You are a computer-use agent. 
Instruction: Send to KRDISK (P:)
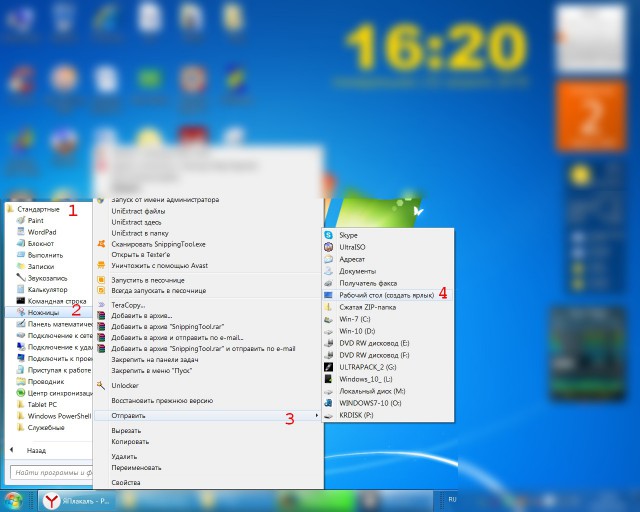coord(356,415)
